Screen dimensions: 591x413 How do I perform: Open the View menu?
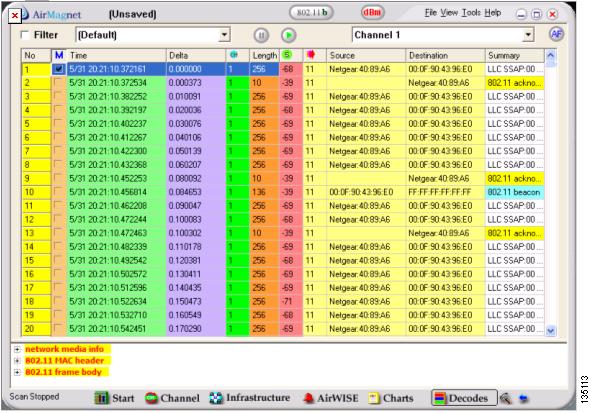(449, 13)
